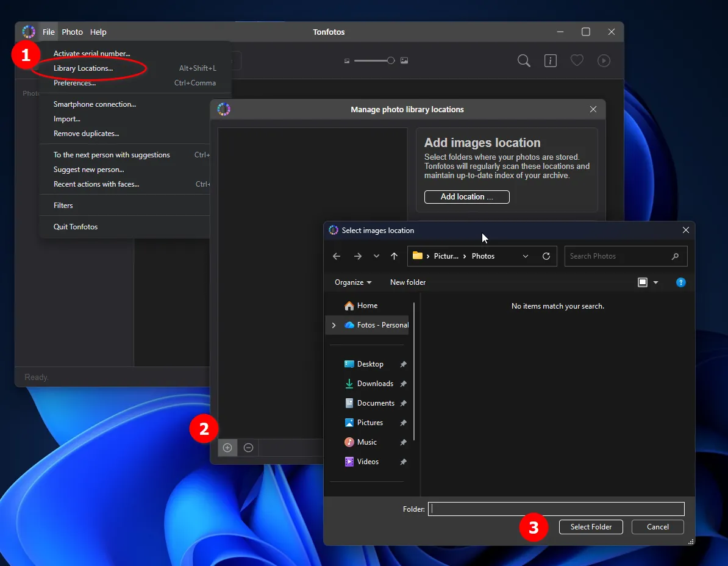The width and height of the screenshot is (728, 566).
Task: Click Pictur... breadcrumb in address bar
Action: pyautogui.click(x=446, y=256)
